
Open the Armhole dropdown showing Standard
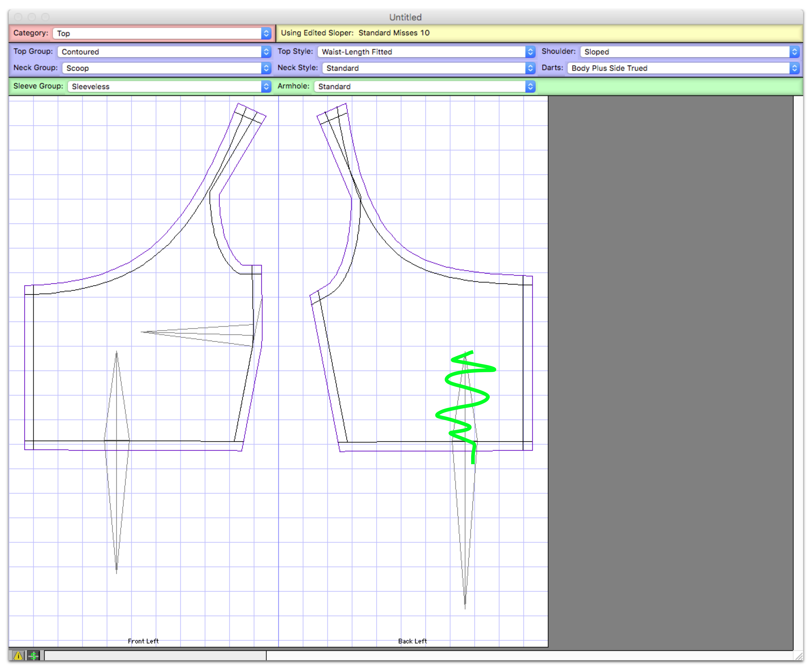tap(425, 86)
